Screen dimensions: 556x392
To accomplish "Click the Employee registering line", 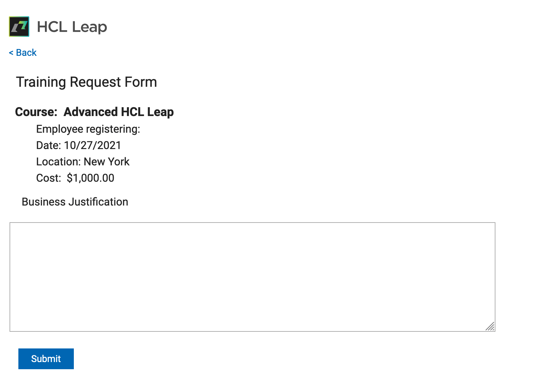I will pos(88,129).
